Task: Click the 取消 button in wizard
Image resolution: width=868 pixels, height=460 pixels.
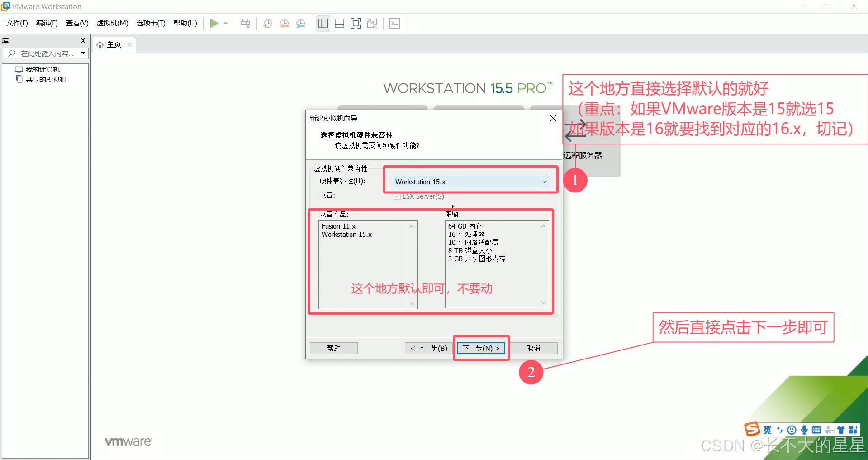Action: [534, 348]
